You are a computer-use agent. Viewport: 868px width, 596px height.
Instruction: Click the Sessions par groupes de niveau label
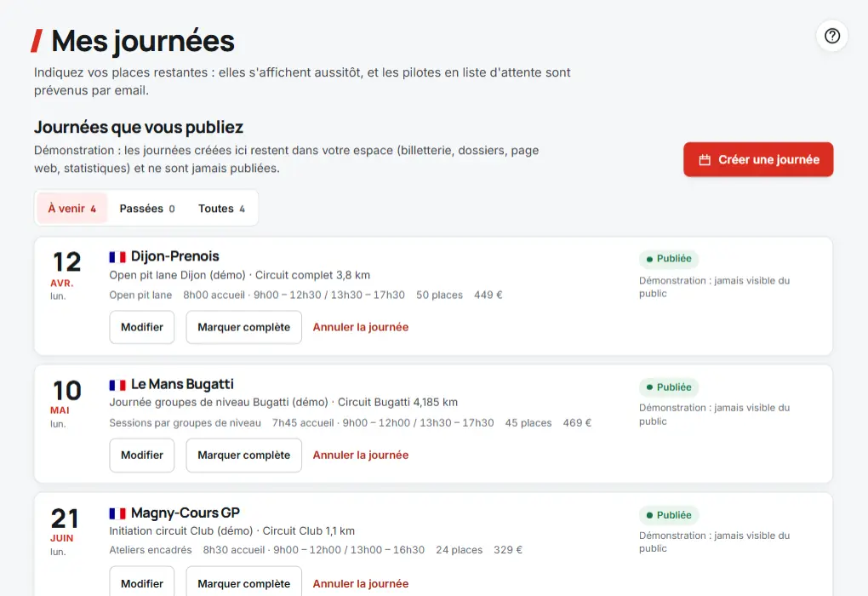click(185, 423)
